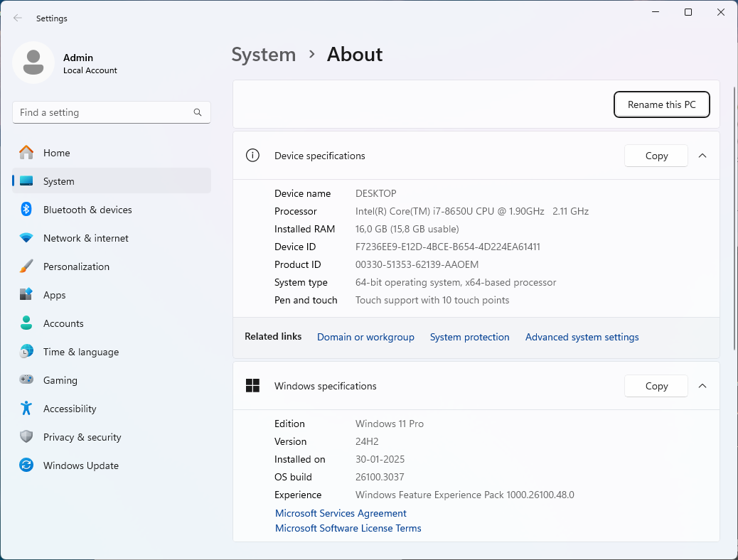This screenshot has height=560, width=738.
Task: Click the search magnifier icon
Action: pyautogui.click(x=198, y=112)
